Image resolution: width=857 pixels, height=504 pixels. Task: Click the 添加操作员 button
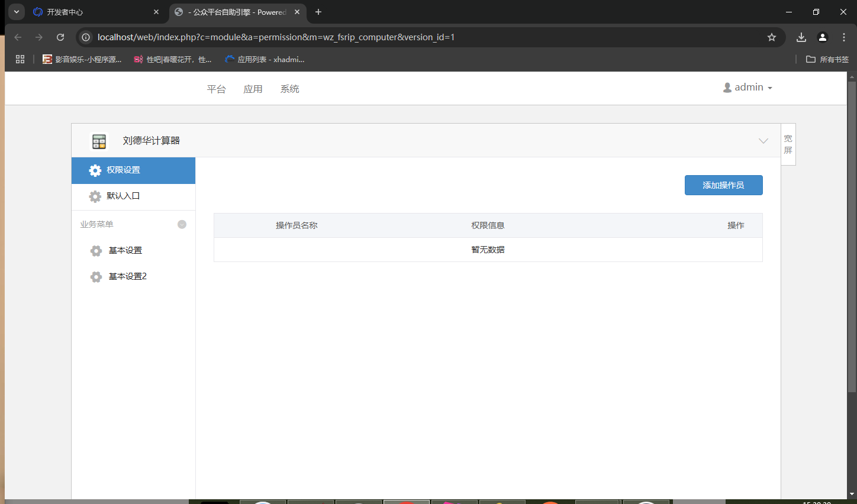pyautogui.click(x=723, y=185)
